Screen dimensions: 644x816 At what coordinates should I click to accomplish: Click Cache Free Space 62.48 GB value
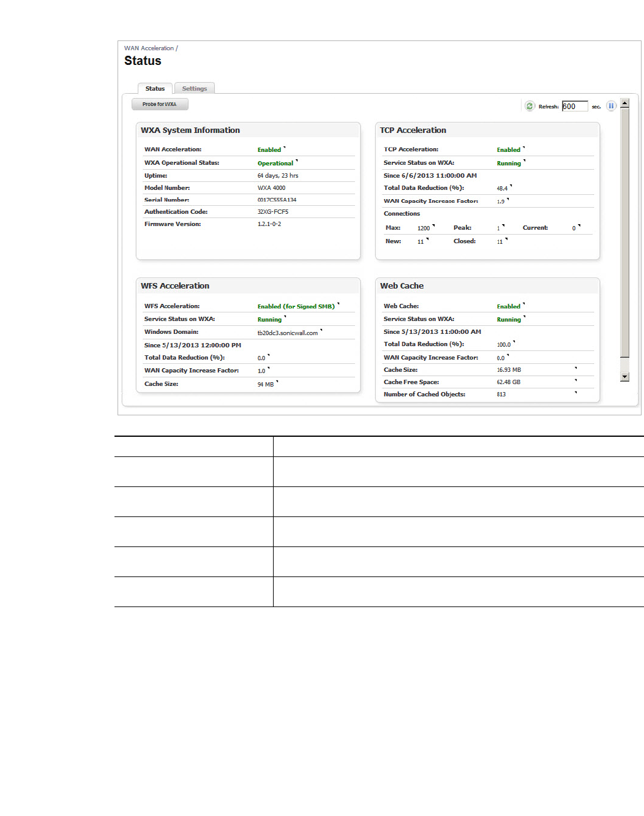509,382
